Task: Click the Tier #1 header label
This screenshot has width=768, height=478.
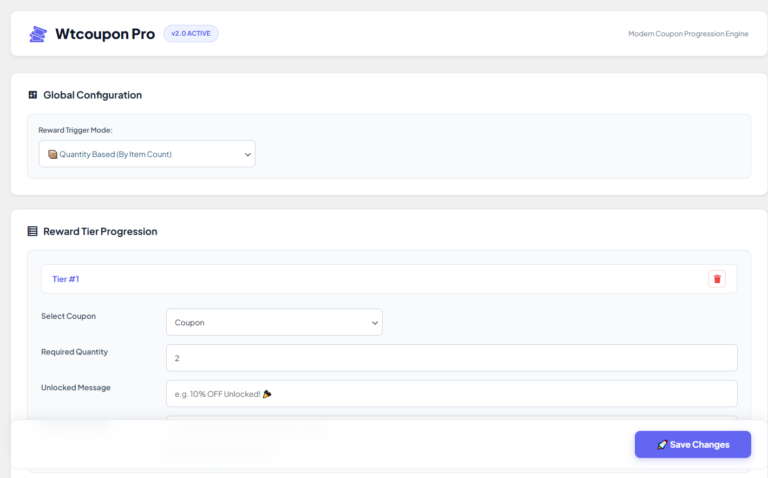Action: pyautogui.click(x=65, y=279)
